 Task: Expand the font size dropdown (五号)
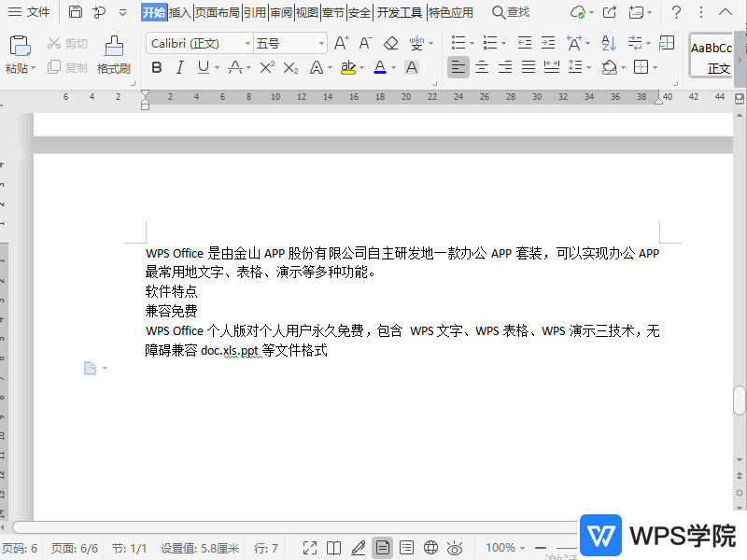(x=321, y=44)
